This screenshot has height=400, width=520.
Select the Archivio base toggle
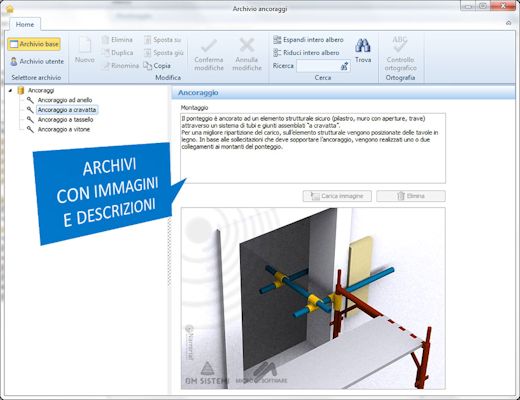[34, 44]
